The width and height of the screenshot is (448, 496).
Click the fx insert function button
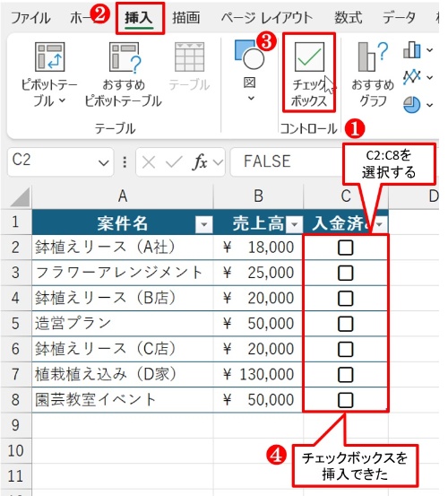201,162
